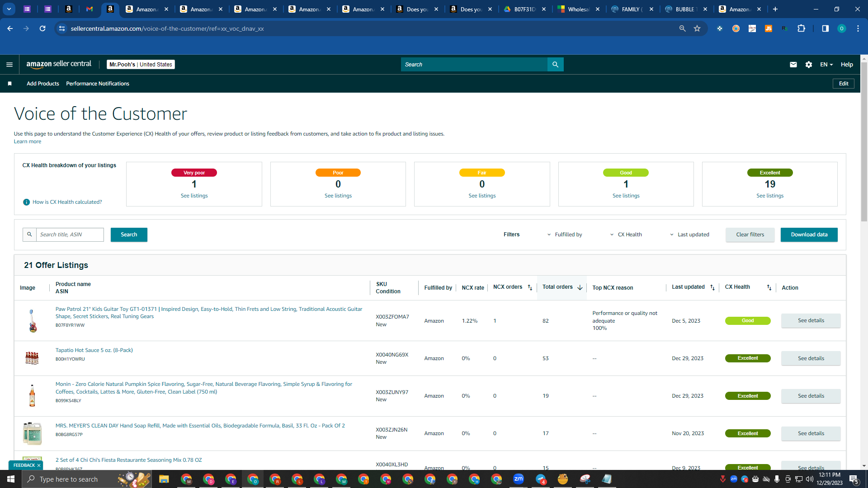This screenshot has height=488, width=868.
Task: Click the Amazon Seller Central logo
Action: point(59,64)
